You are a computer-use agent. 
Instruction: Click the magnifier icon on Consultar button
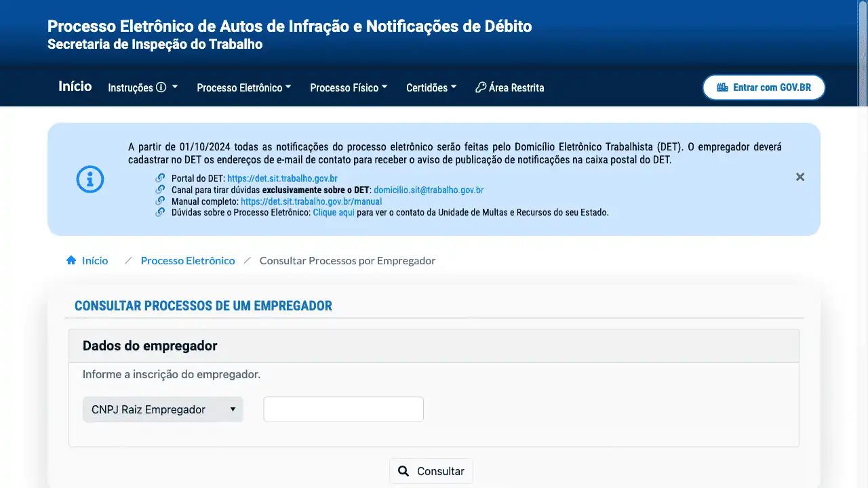tap(403, 471)
